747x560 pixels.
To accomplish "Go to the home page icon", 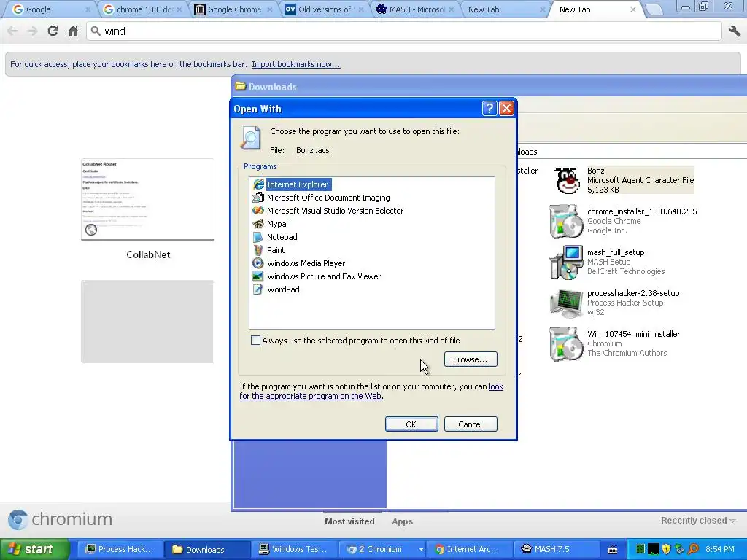I will tap(74, 31).
